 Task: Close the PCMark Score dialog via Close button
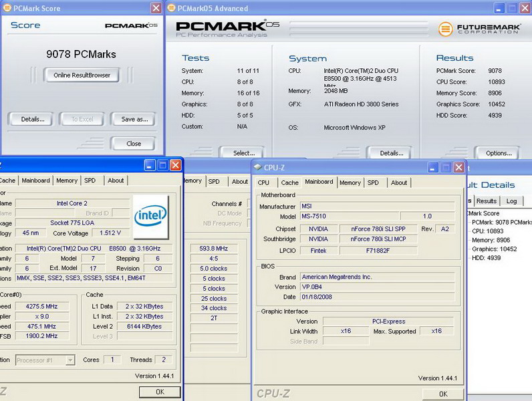click(x=133, y=144)
